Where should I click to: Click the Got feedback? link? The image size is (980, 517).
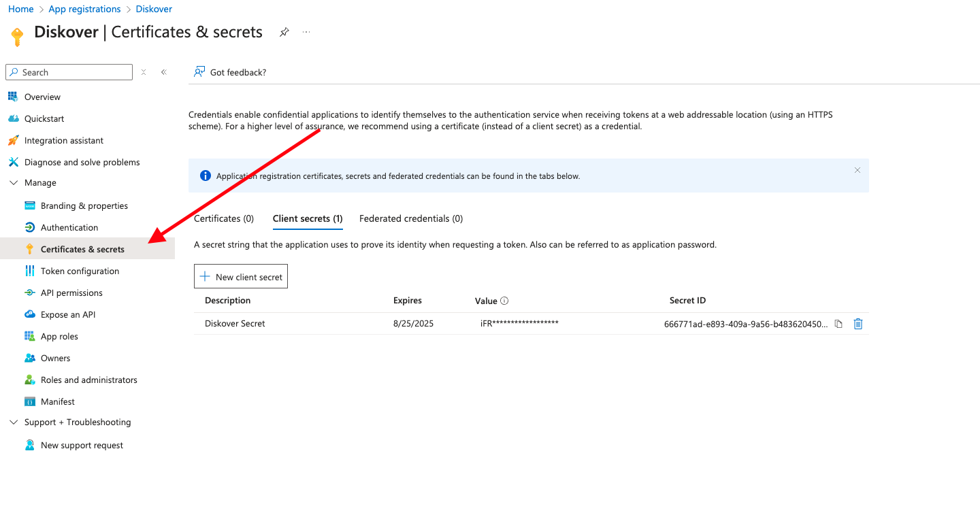[x=238, y=72]
